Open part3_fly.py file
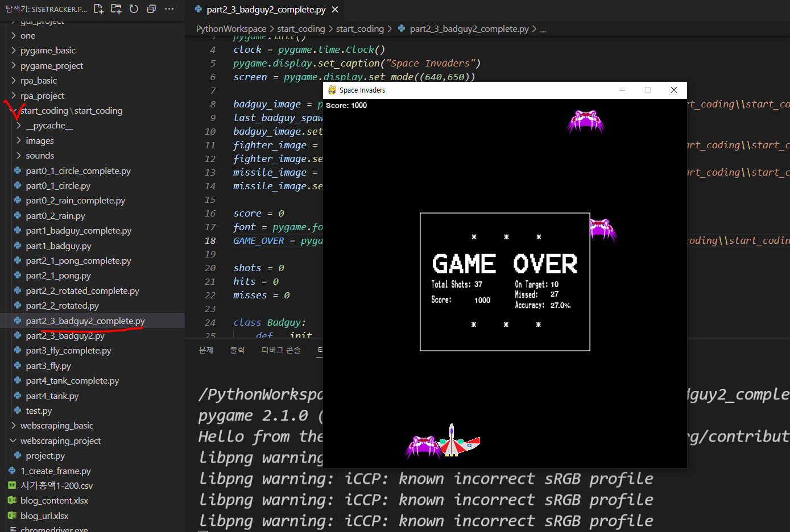 coord(48,365)
